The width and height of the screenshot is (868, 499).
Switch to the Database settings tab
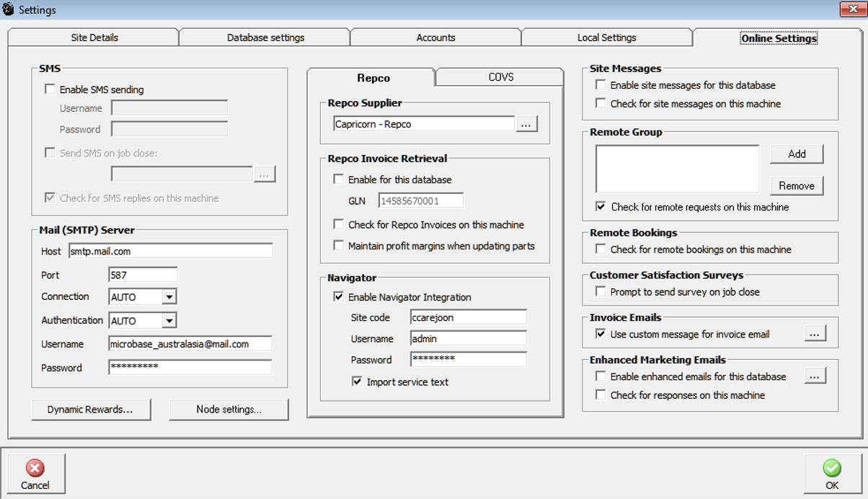(264, 37)
